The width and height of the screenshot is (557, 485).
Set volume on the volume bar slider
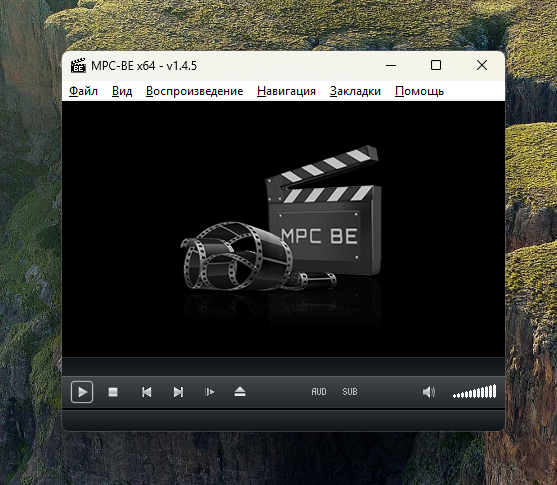[474, 391]
